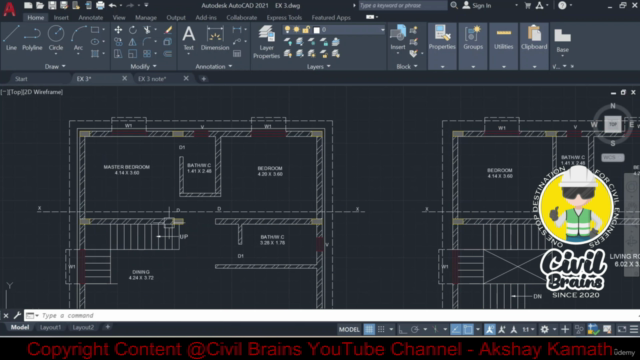Click the Plot printer icon
The image size is (640, 360).
point(100,5)
